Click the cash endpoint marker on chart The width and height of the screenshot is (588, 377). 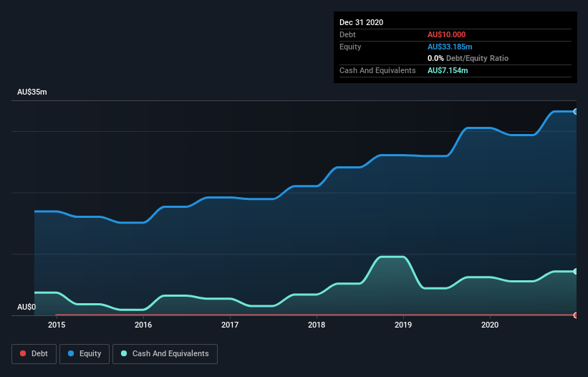click(576, 271)
